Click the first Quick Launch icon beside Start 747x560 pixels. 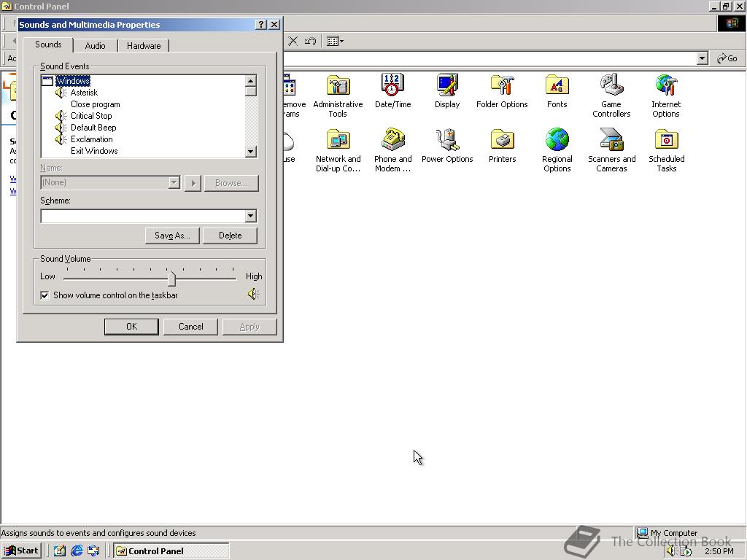tap(60, 551)
